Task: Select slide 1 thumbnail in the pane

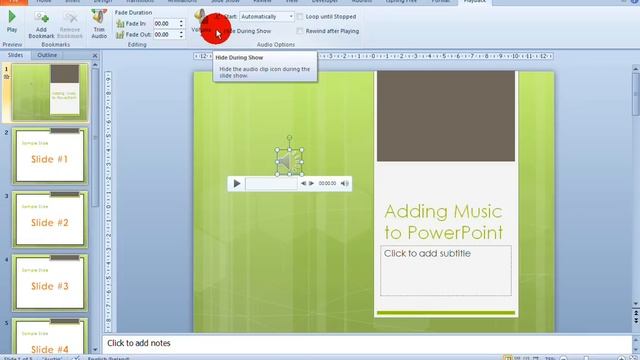Action: coord(50,92)
